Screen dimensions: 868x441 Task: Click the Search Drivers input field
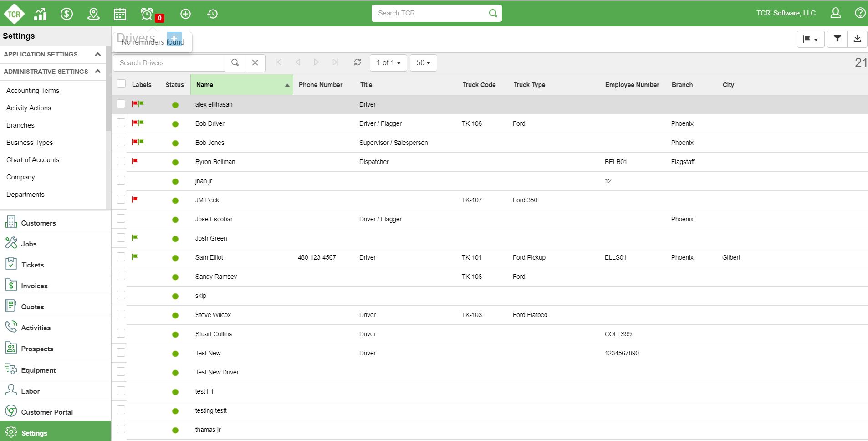169,63
